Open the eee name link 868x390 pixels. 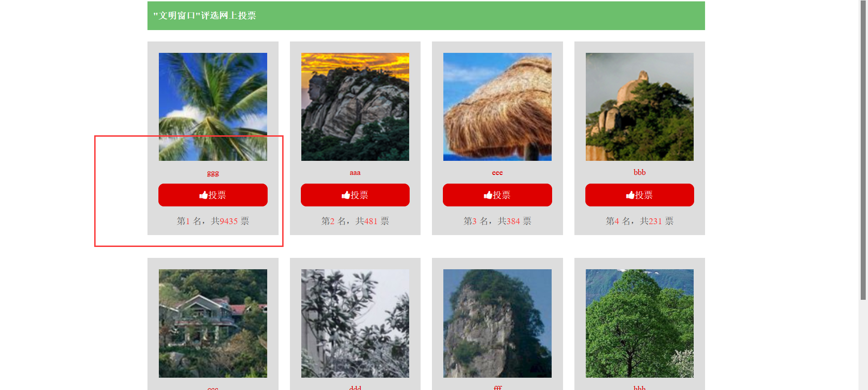pyautogui.click(x=497, y=173)
